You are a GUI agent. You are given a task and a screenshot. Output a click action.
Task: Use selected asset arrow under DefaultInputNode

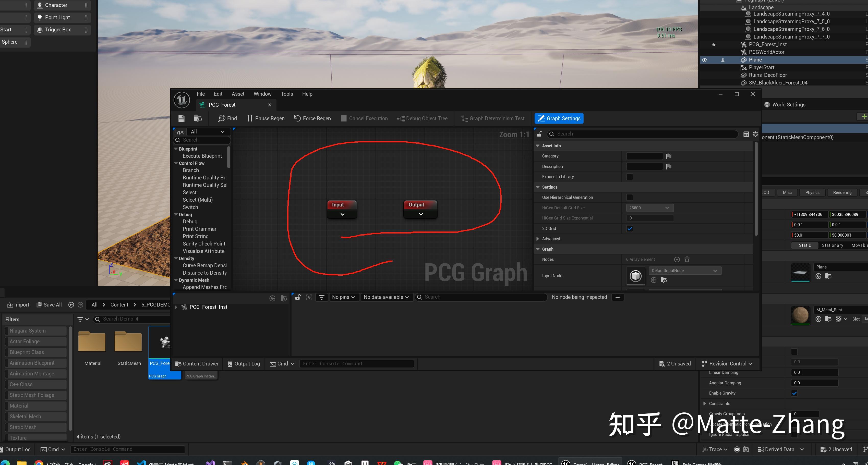(x=653, y=280)
